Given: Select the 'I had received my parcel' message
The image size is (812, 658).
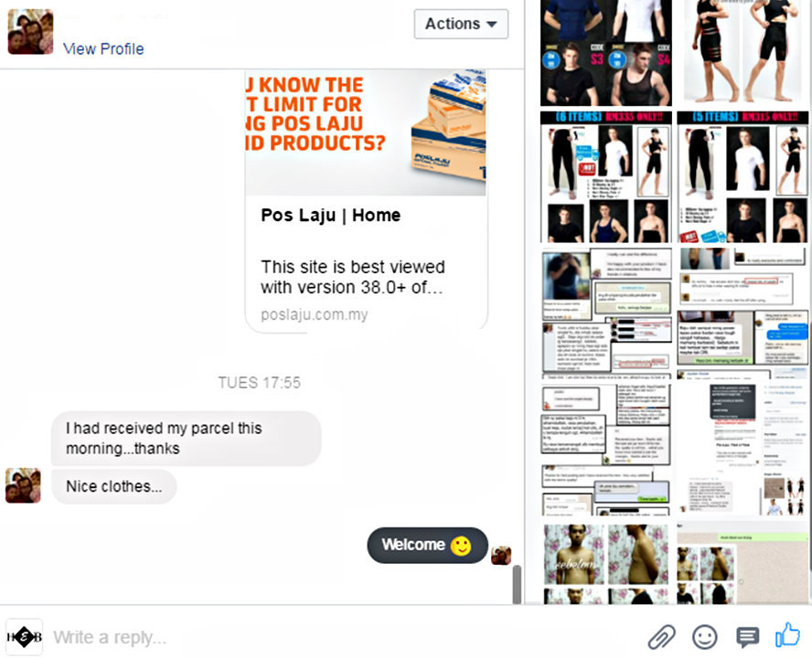Looking at the screenshot, I should click(x=186, y=439).
